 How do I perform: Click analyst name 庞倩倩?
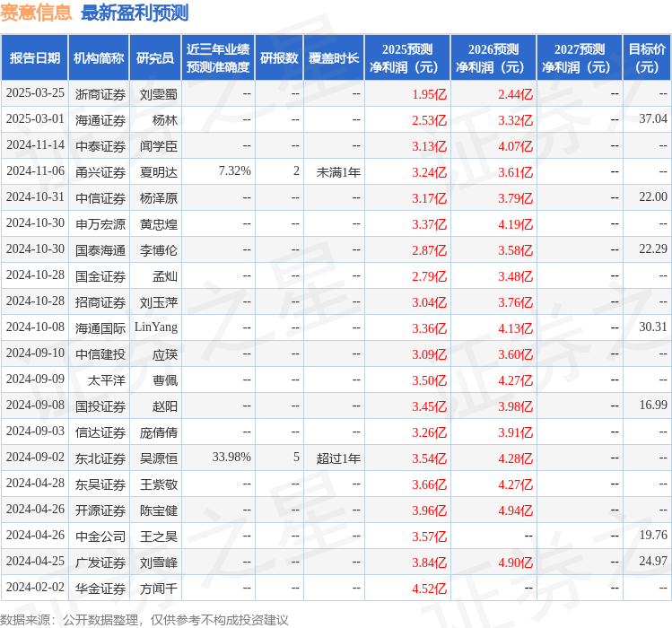pos(159,432)
